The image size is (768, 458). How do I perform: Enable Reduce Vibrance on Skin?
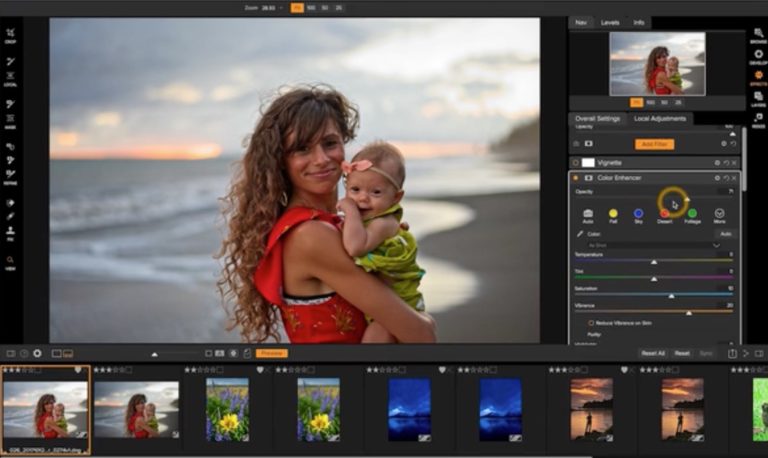click(x=591, y=323)
